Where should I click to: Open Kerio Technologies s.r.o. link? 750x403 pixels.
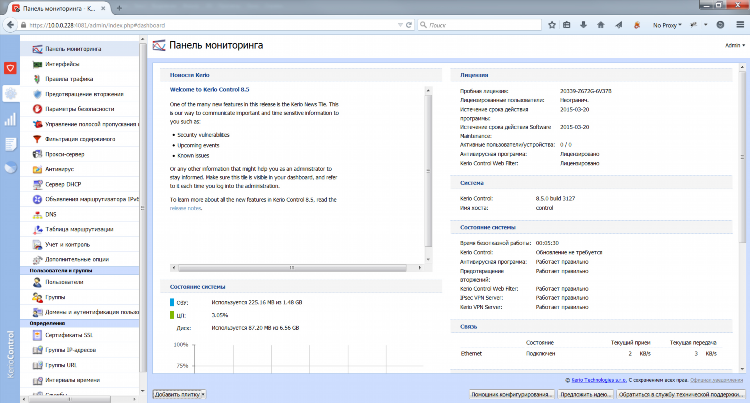click(x=599, y=380)
